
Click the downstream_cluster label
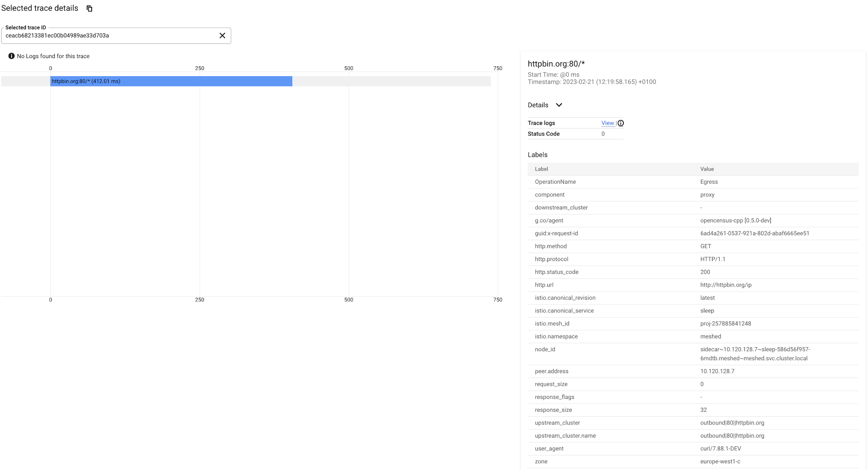pyautogui.click(x=561, y=208)
